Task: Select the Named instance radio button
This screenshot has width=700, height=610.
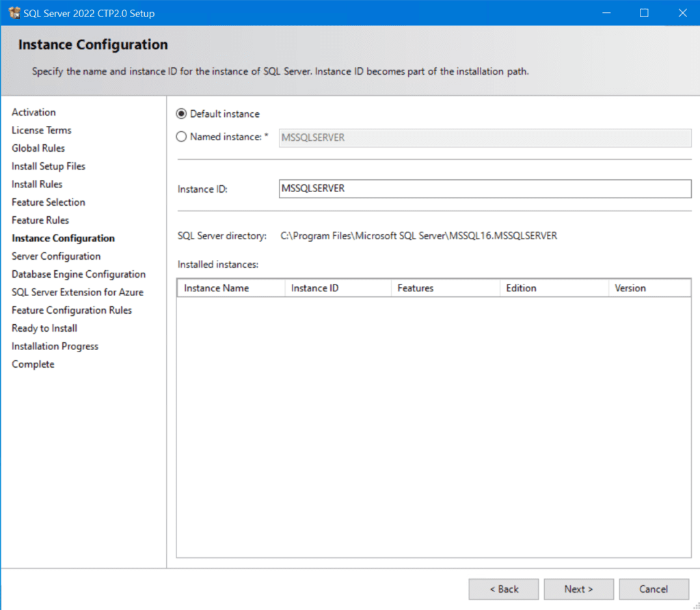Action: 181,137
